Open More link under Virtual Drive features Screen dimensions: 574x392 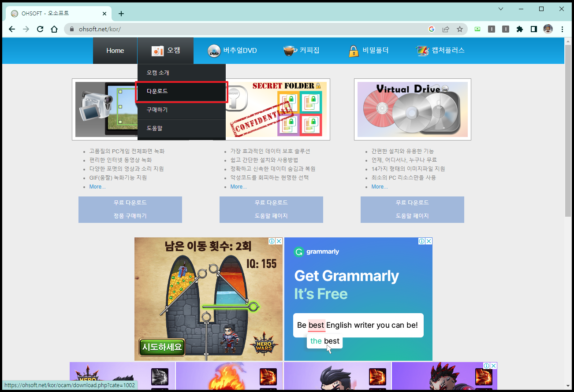pyautogui.click(x=380, y=187)
